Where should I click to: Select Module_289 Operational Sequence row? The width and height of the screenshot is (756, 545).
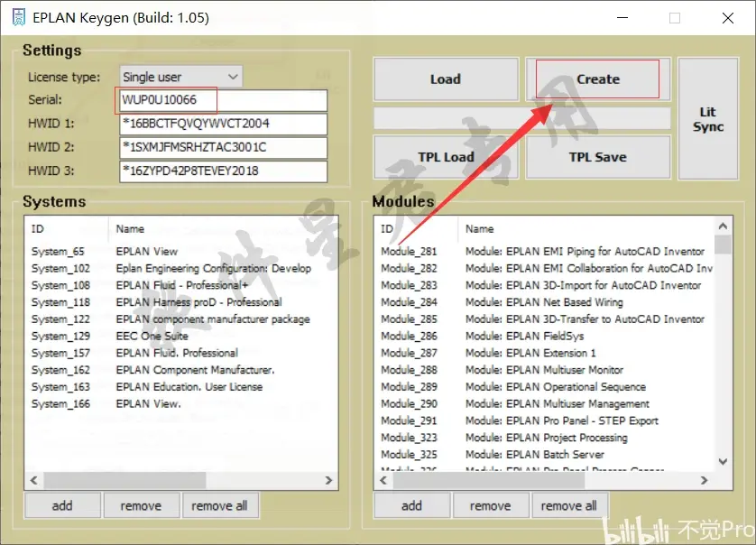[544, 386]
